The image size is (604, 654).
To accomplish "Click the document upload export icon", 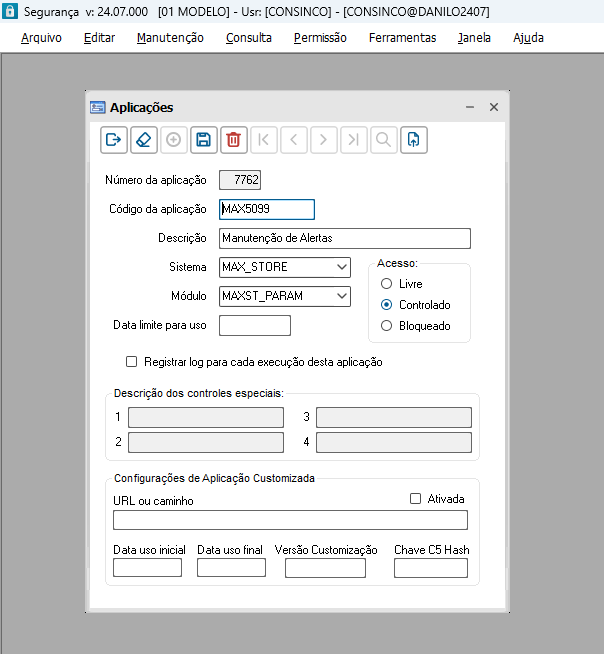I will [414, 140].
